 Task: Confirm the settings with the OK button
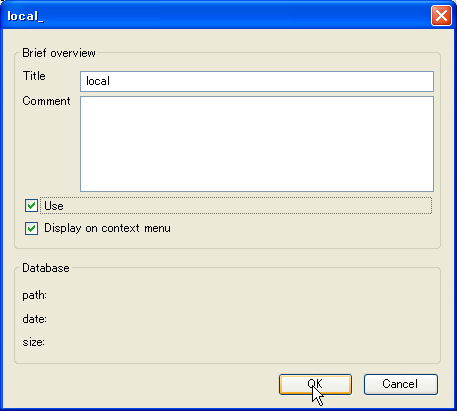(315, 384)
